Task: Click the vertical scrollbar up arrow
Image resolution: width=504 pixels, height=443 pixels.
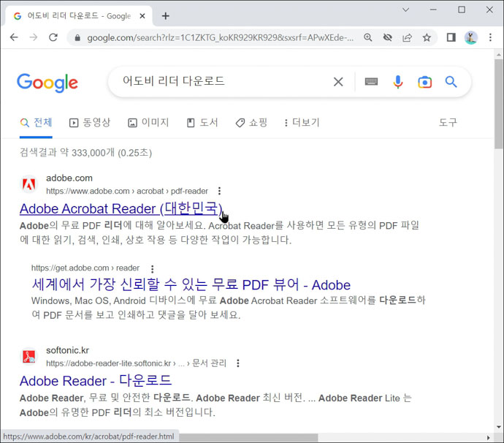Action: [499, 55]
